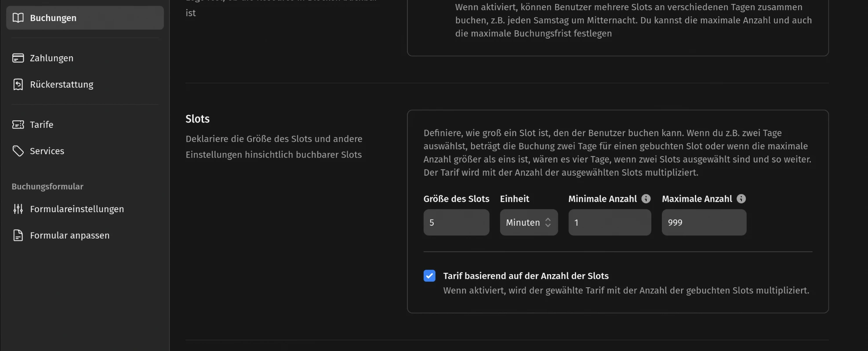Click the Größe des Slots input field
This screenshot has height=351, width=868.
[x=456, y=222]
